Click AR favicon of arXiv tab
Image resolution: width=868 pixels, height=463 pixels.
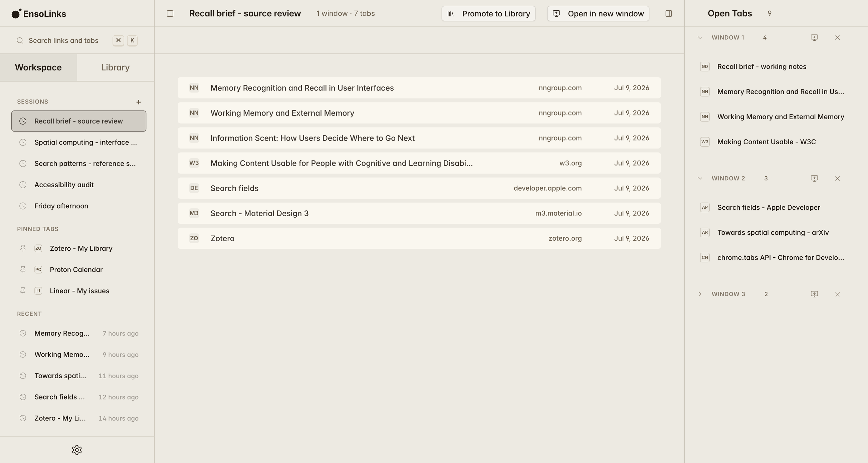[x=705, y=233]
